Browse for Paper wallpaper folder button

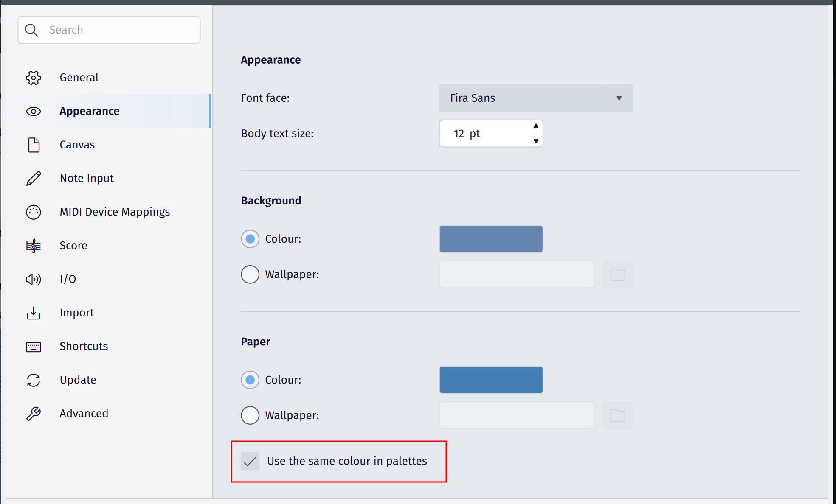(617, 416)
